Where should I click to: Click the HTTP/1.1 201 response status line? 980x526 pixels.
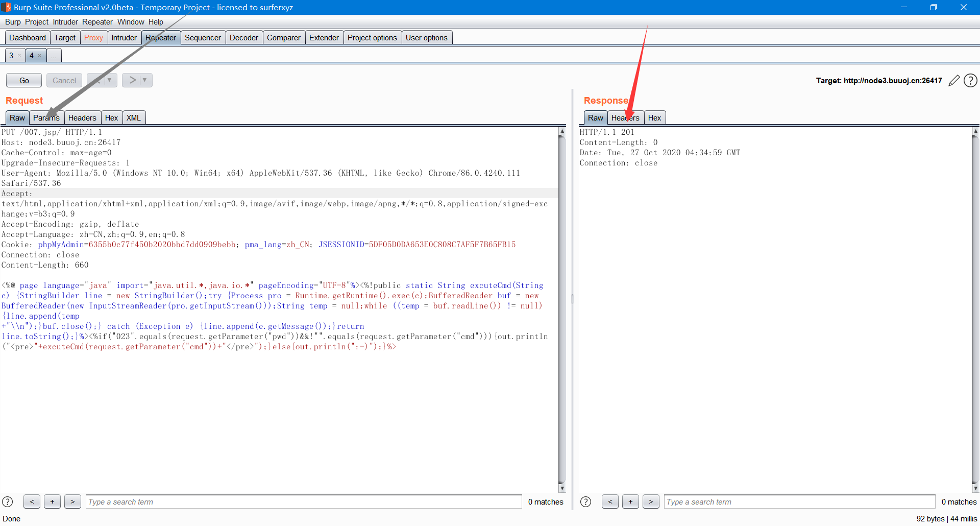click(607, 132)
